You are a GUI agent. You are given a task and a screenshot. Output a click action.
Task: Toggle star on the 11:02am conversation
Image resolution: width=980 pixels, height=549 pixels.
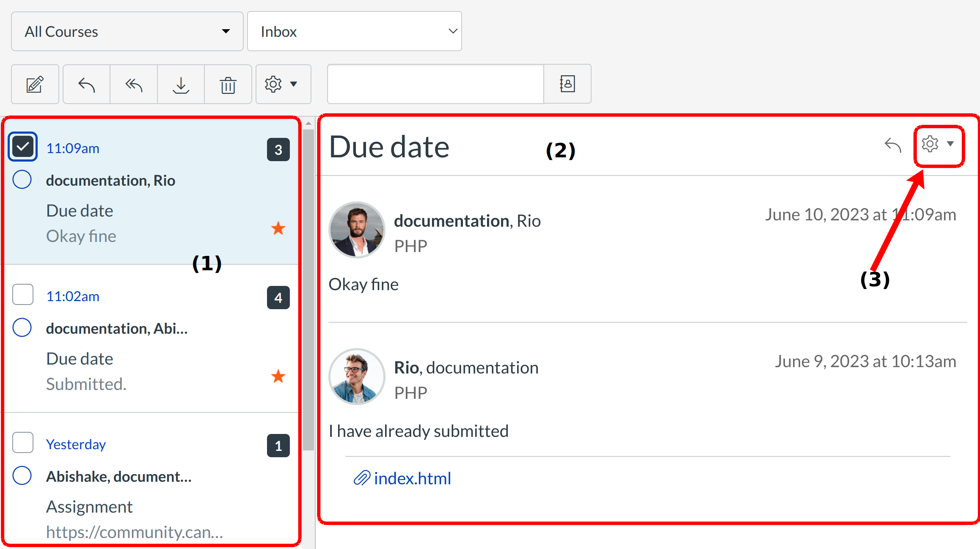point(278,376)
